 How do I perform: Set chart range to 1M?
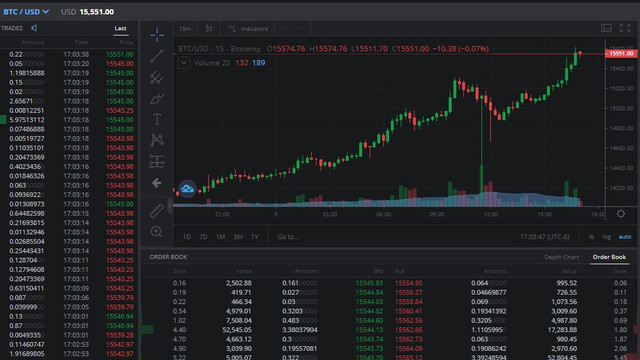220,237
